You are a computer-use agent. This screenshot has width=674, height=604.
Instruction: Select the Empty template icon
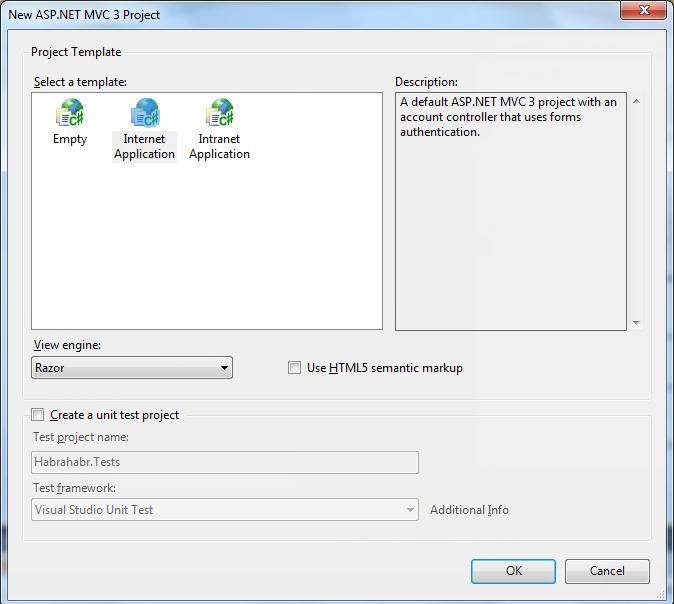70,113
